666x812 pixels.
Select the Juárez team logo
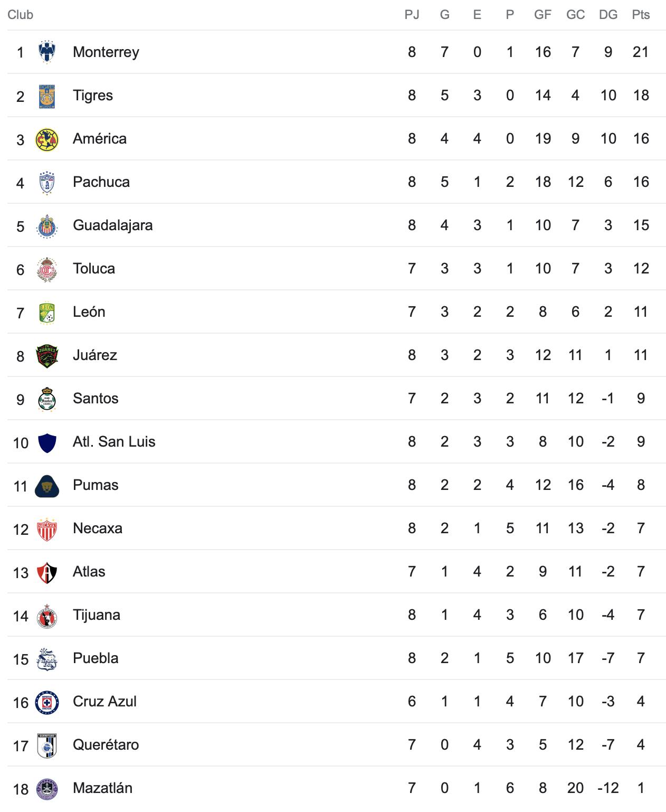point(46,356)
